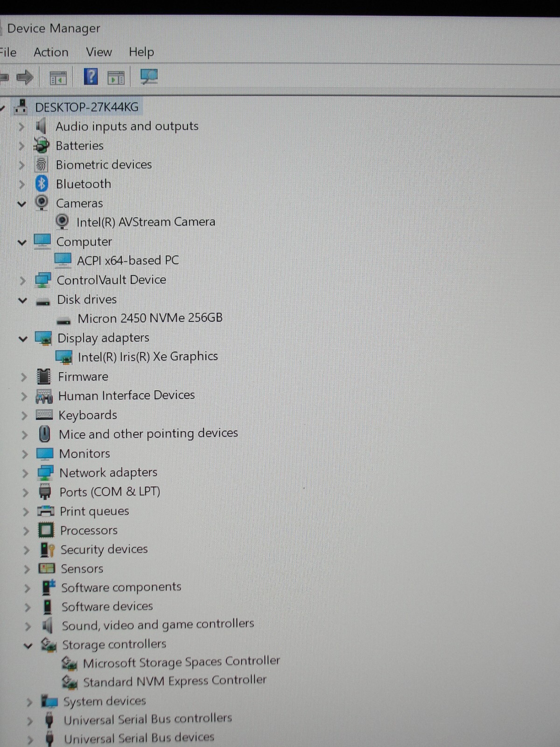Click the Security devices key icon
The image size is (560, 747).
pos(48,550)
